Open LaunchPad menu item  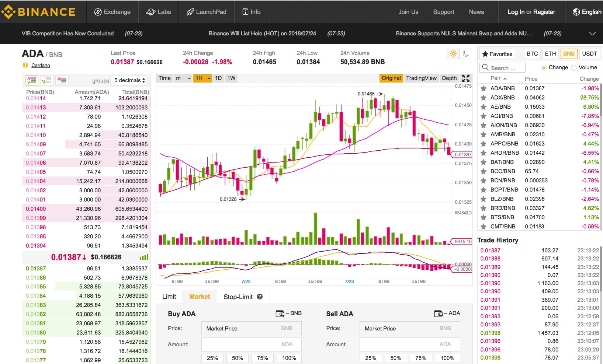[207, 12]
